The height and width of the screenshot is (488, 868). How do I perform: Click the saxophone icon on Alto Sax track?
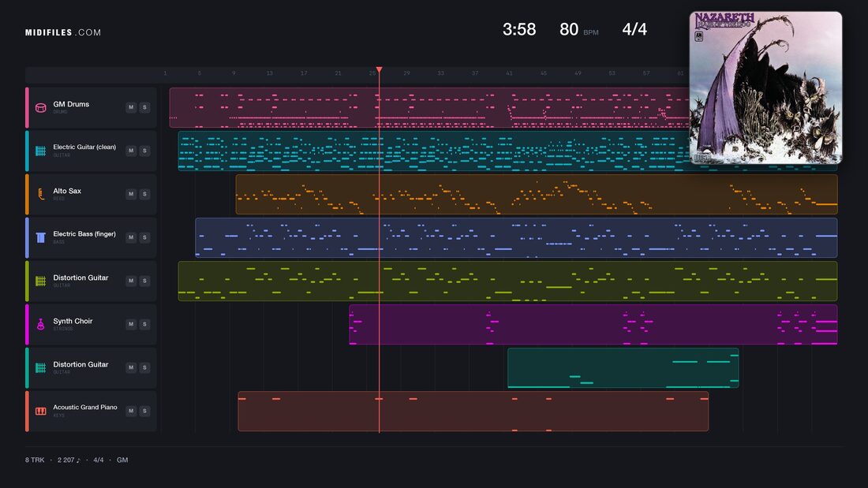pos(40,194)
